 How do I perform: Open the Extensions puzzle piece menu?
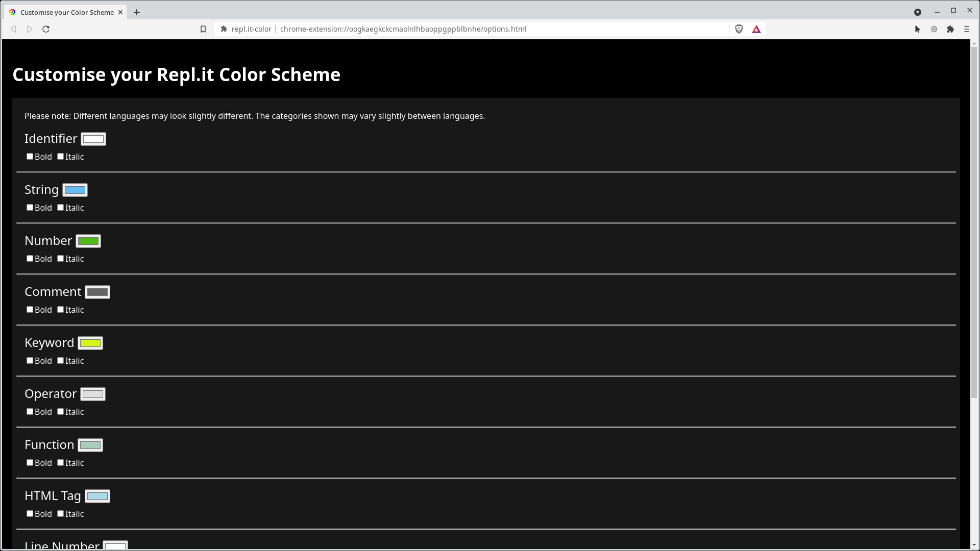click(950, 29)
